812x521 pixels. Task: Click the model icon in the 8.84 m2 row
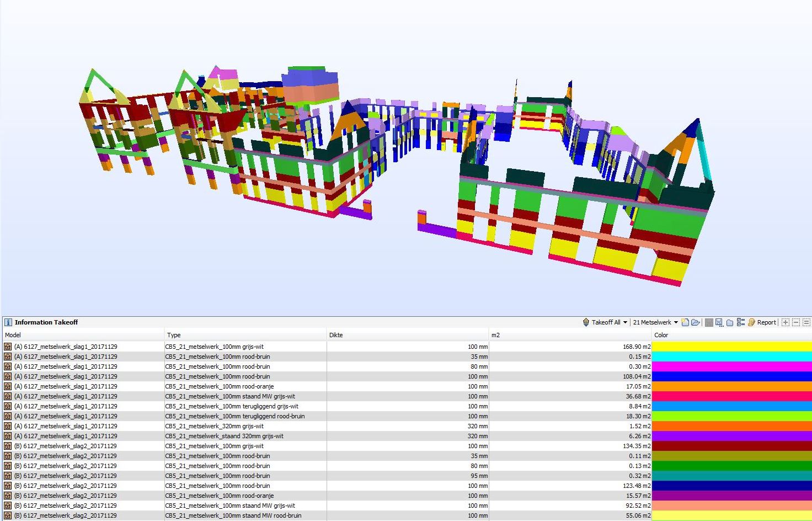click(x=8, y=406)
